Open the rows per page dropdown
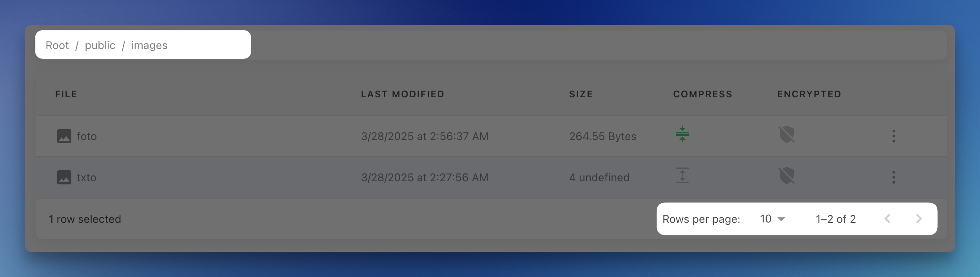Image resolution: width=980 pixels, height=277 pixels. pyautogui.click(x=772, y=219)
